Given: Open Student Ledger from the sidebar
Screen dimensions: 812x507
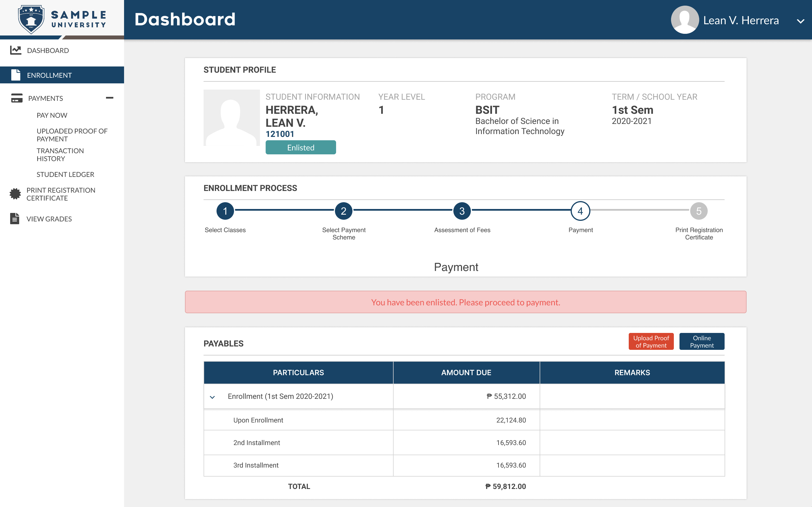Looking at the screenshot, I should [x=65, y=174].
